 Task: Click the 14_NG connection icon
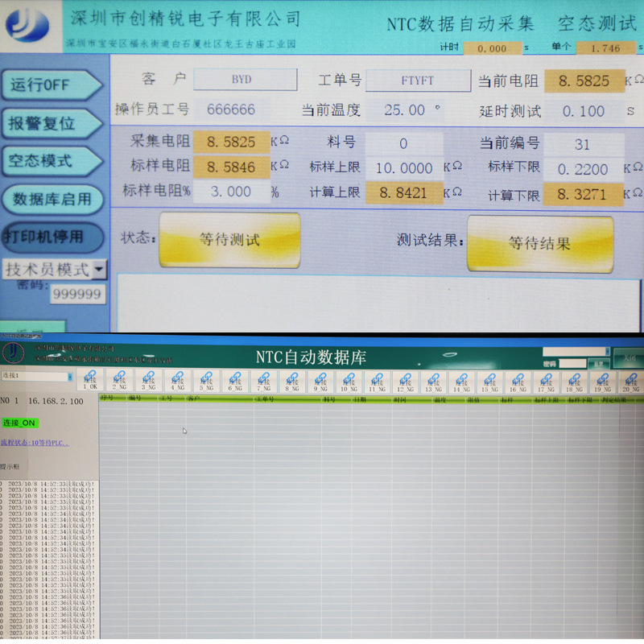coord(461,382)
